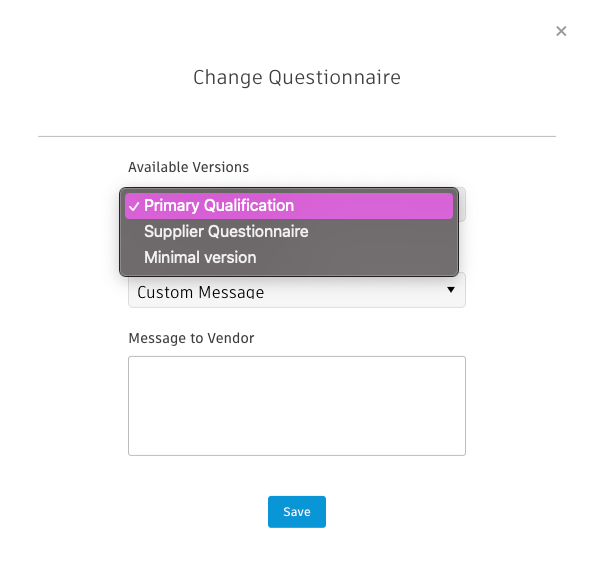594x586 pixels.
Task: Open the Custom Message dropdown
Action: coord(297,292)
